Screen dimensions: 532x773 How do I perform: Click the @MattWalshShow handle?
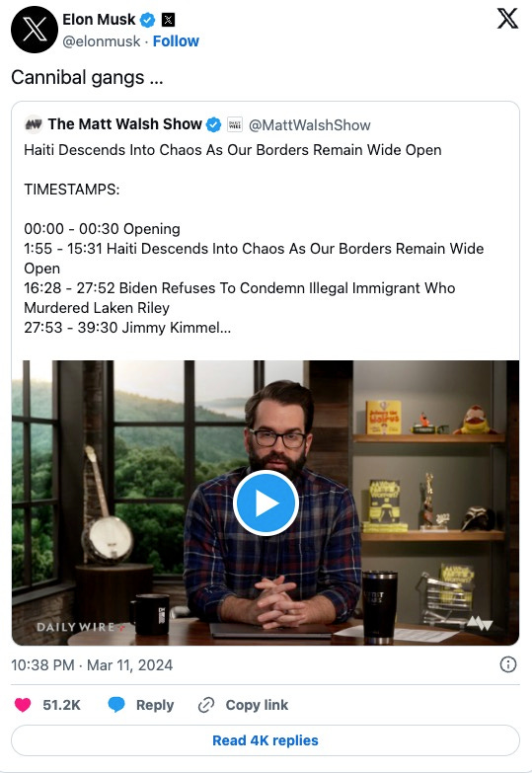pyautogui.click(x=310, y=125)
